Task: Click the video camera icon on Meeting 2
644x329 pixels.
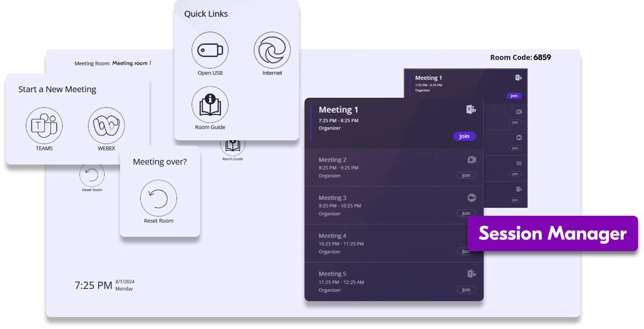Action: tap(471, 160)
